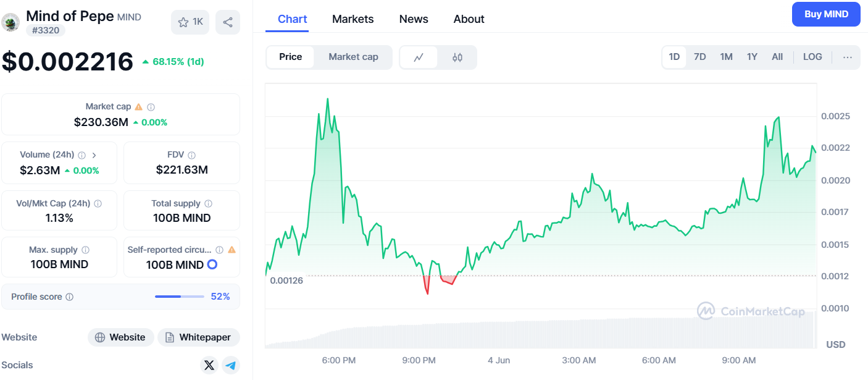This screenshot has width=868, height=380.
Task: Click the USD currency label on chart
Action: tap(836, 344)
